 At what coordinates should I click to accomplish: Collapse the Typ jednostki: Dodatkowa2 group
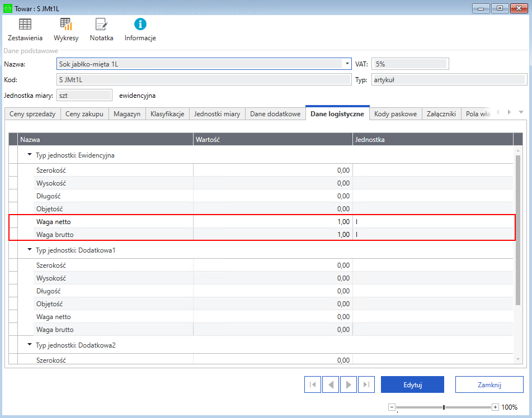tap(29, 345)
